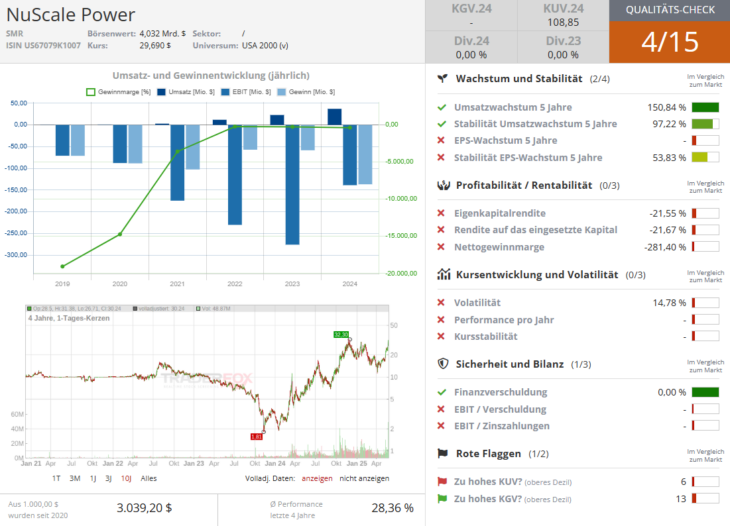This screenshot has height=526, width=730.
Task: Click the red flag next to Zu hohes KUV
Action: 442,481
